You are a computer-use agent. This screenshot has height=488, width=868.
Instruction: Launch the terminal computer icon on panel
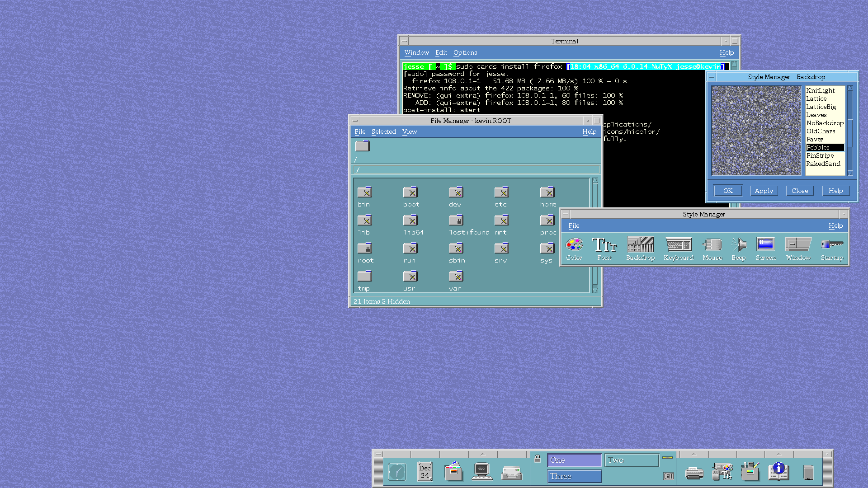click(x=482, y=472)
